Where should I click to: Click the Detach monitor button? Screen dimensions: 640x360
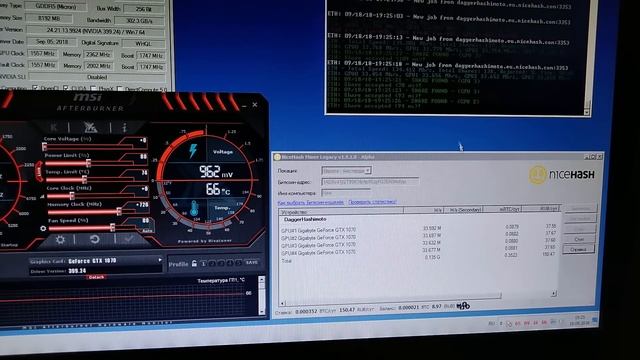tap(96, 277)
